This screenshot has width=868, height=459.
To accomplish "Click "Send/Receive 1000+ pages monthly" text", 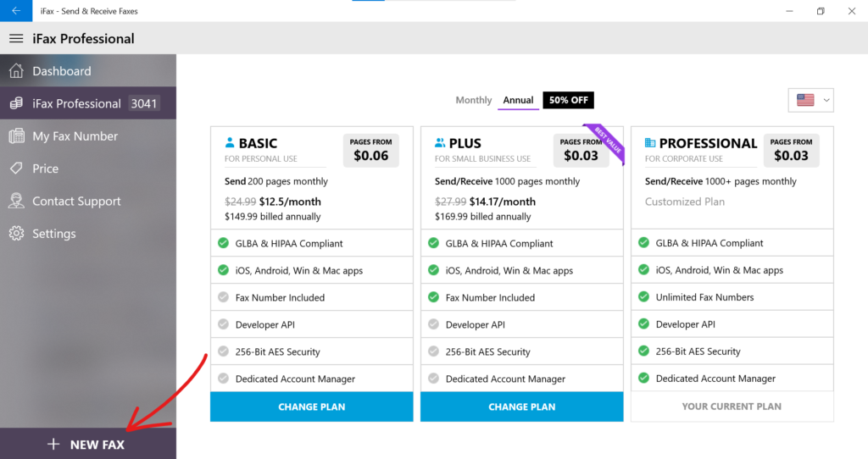I will (x=721, y=181).
